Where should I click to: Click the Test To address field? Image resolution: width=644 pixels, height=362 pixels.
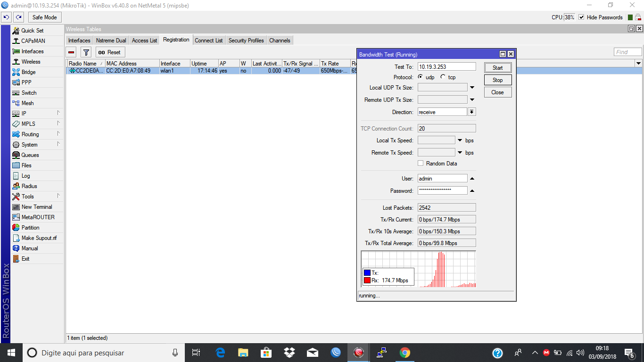tap(447, 67)
